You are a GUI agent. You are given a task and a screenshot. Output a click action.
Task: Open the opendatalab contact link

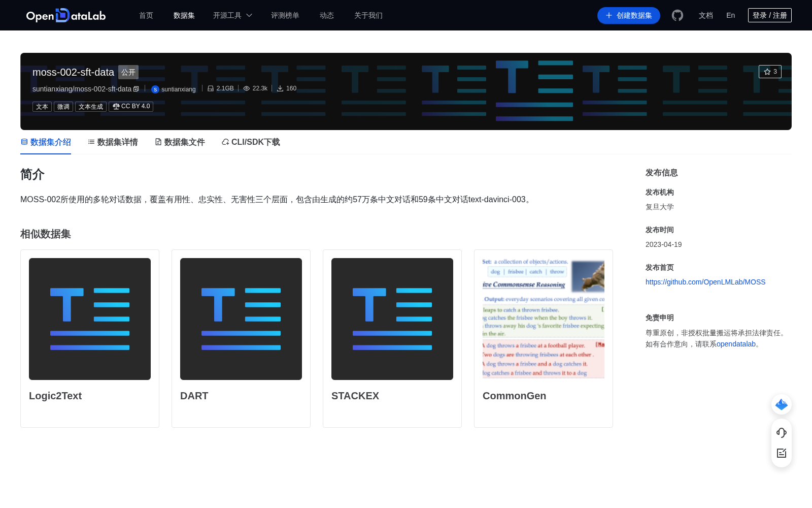(736, 344)
